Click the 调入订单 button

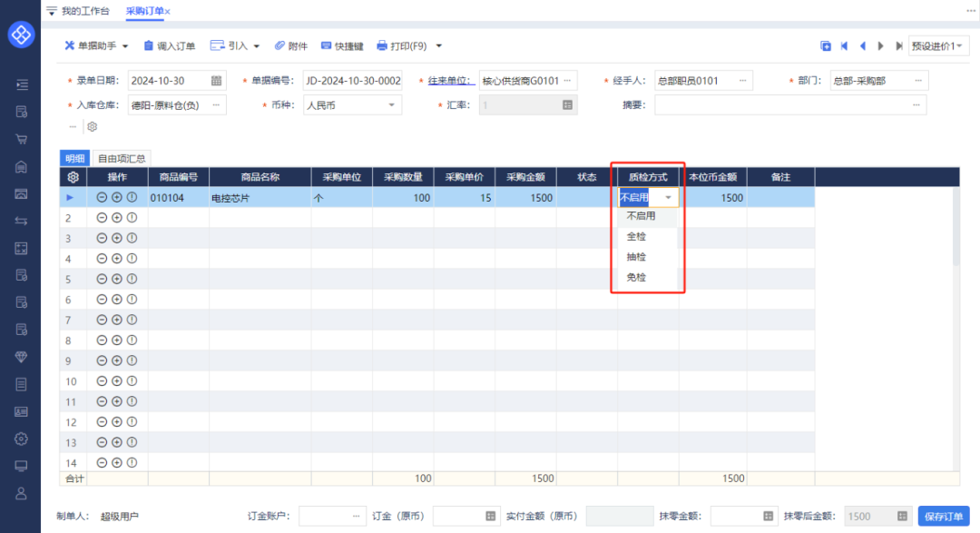pyautogui.click(x=170, y=45)
